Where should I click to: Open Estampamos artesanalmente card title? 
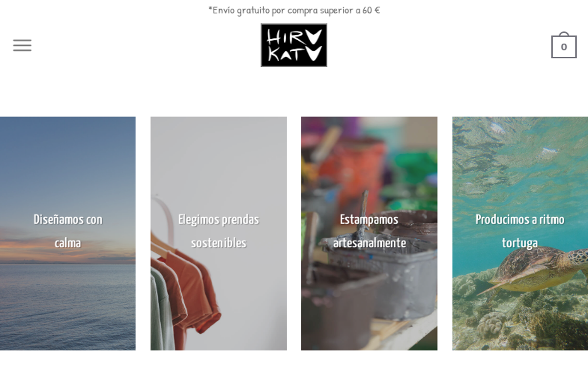pyautogui.click(x=369, y=231)
